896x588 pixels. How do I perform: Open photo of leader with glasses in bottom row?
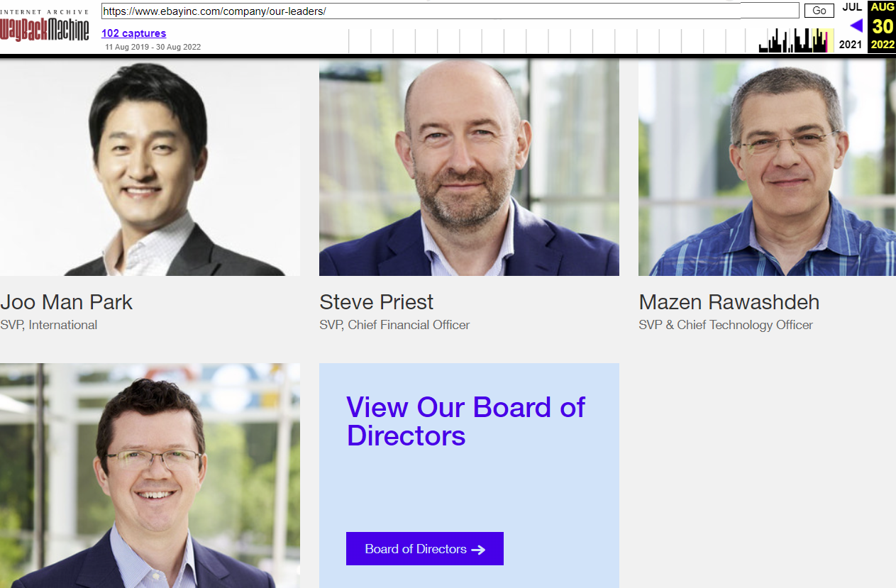[150, 475]
